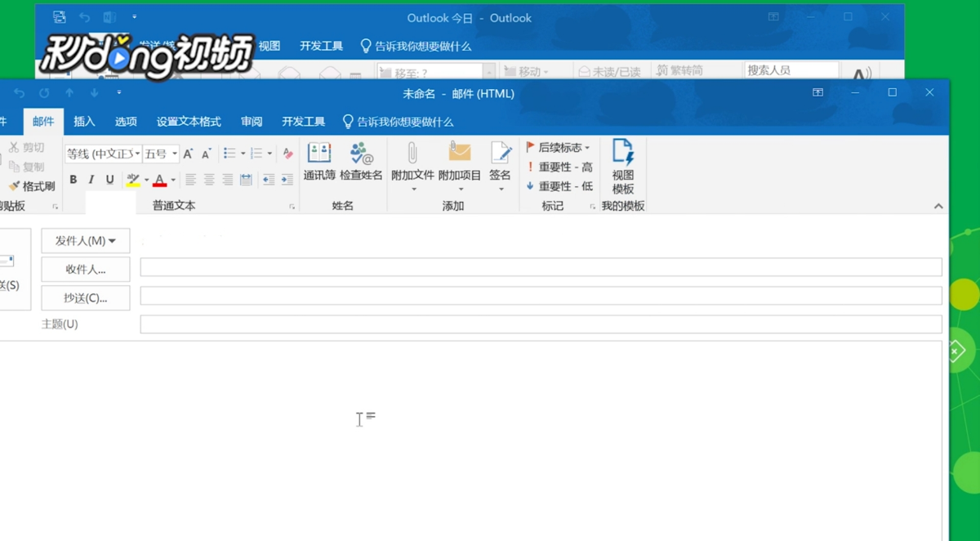Switch to the 插入 tab
The image size is (980, 541).
tap(84, 122)
